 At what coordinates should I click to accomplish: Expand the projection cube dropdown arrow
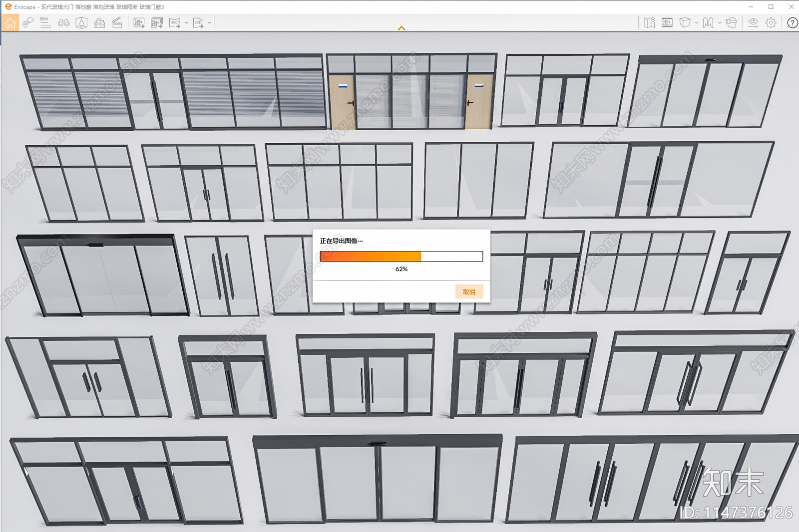tap(697, 23)
